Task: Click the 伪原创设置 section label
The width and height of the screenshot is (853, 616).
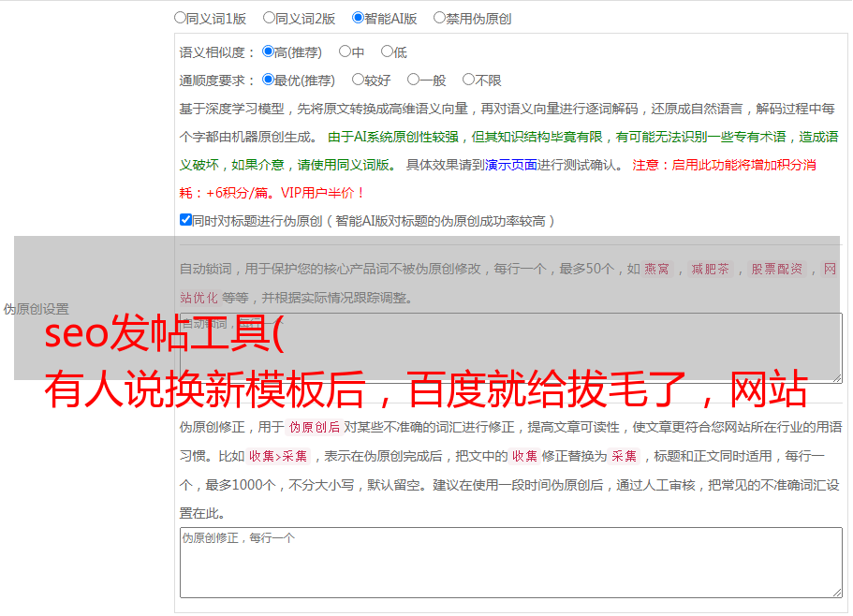Action: [x=36, y=309]
